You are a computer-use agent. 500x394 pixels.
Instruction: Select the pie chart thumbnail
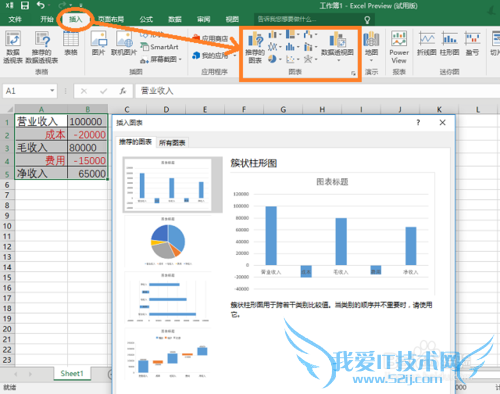point(168,241)
